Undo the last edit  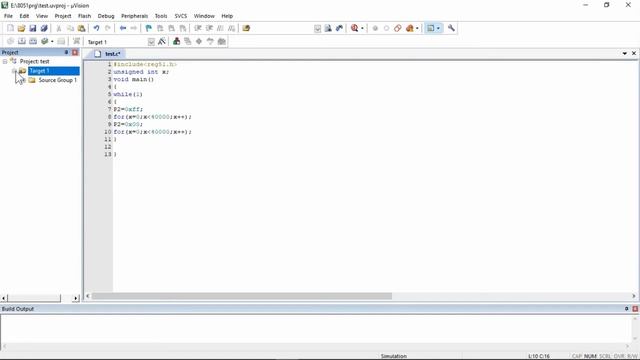pos(96,28)
